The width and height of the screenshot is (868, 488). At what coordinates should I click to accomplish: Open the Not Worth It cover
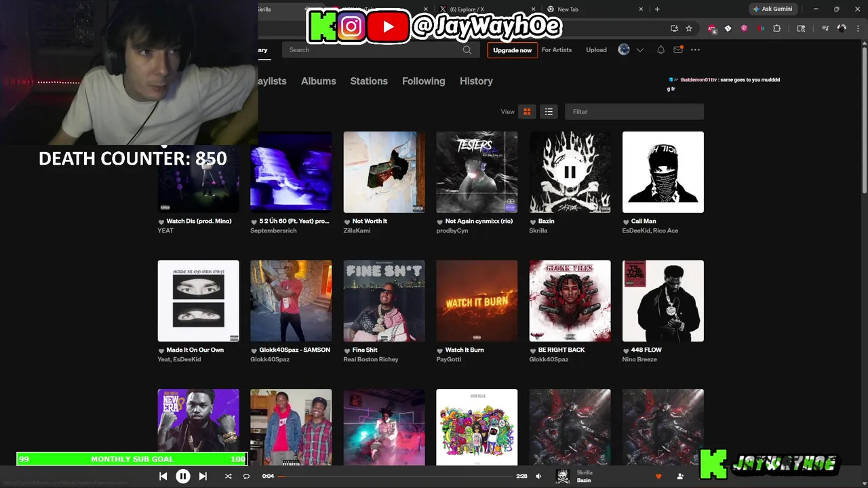pyautogui.click(x=384, y=172)
